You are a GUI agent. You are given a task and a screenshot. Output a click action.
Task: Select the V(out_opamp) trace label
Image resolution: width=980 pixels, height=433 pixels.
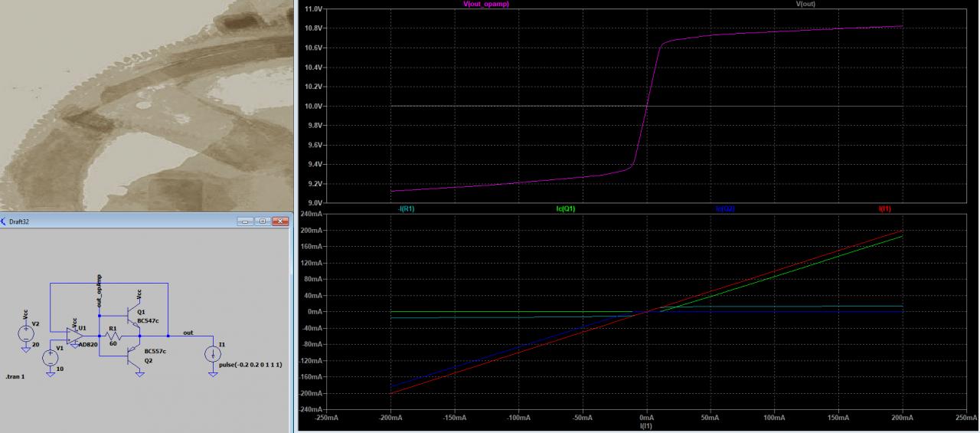486,4
